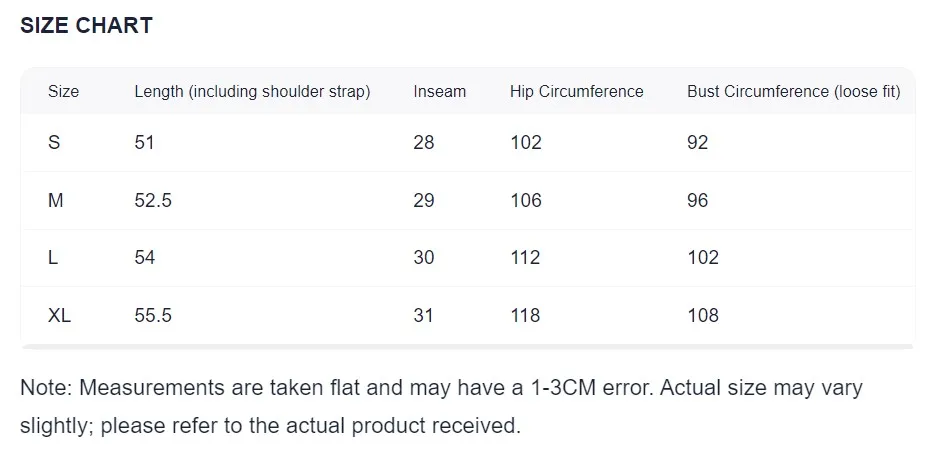Select the size L row label
The image size is (943, 458).
click(x=53, y=258)
